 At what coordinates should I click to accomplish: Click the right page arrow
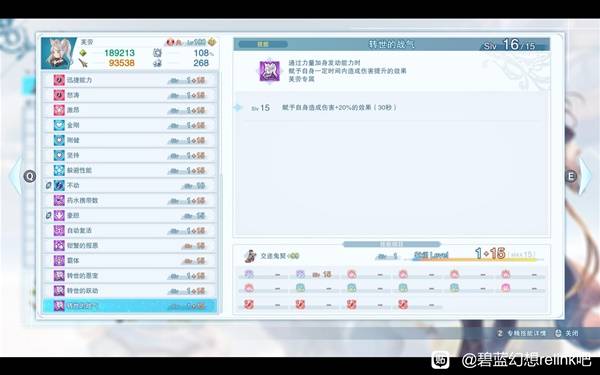[585, 176]
